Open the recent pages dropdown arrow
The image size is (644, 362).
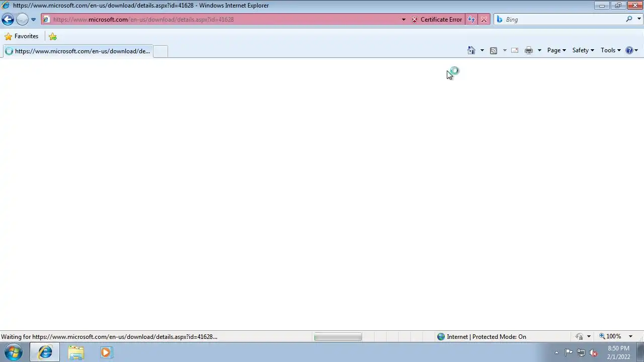[33, 20]
